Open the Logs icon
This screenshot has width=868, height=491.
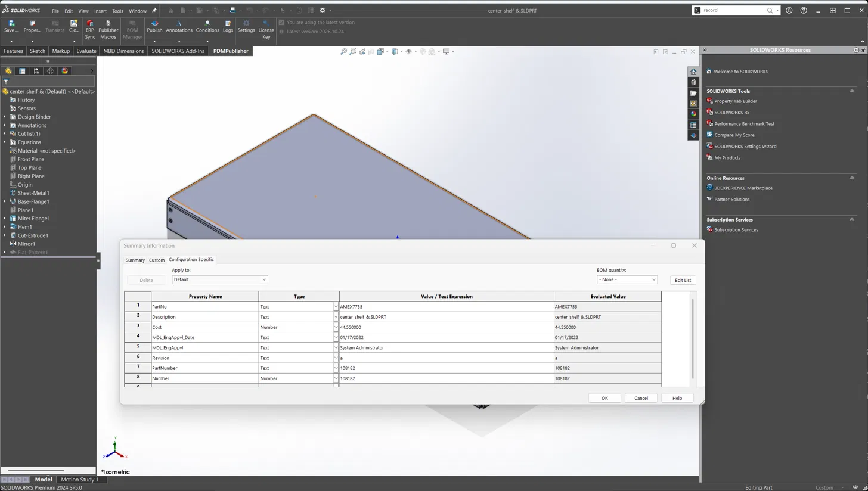click(228, 27)
